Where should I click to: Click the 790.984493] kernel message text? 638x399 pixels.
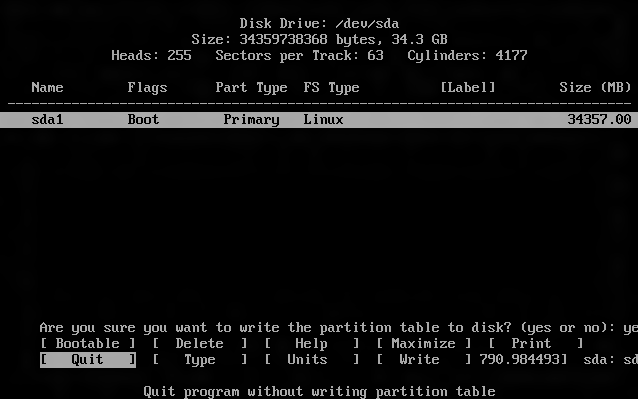[x=523, y=360]
